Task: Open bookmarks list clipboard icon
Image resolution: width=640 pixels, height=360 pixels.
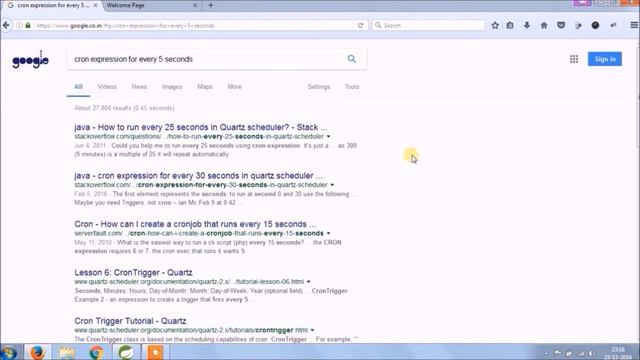Action: click(x=510, y=25)
